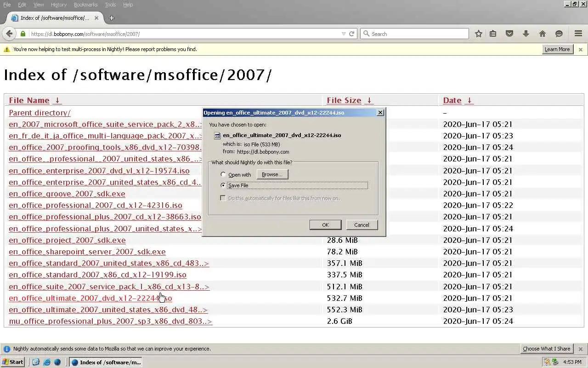This screenshot has height=368, width=588.
Task: Click 'Choose What I Share' button
Action: [x=547, y=349]
